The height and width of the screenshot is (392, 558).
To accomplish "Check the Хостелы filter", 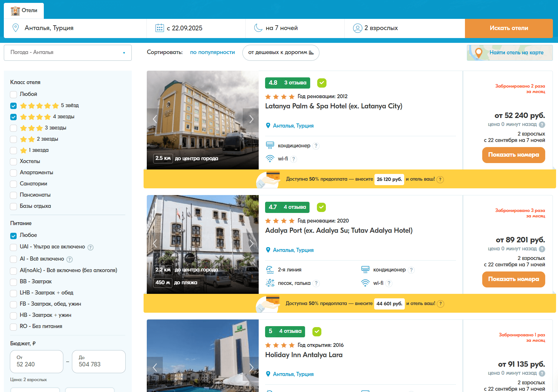I will (x=13, y=162).
